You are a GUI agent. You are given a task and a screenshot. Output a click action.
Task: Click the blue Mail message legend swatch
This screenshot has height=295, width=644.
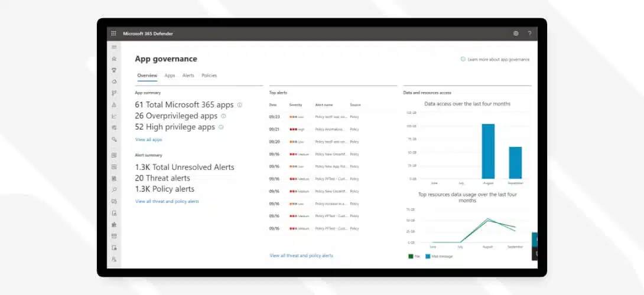coord(428,257)
